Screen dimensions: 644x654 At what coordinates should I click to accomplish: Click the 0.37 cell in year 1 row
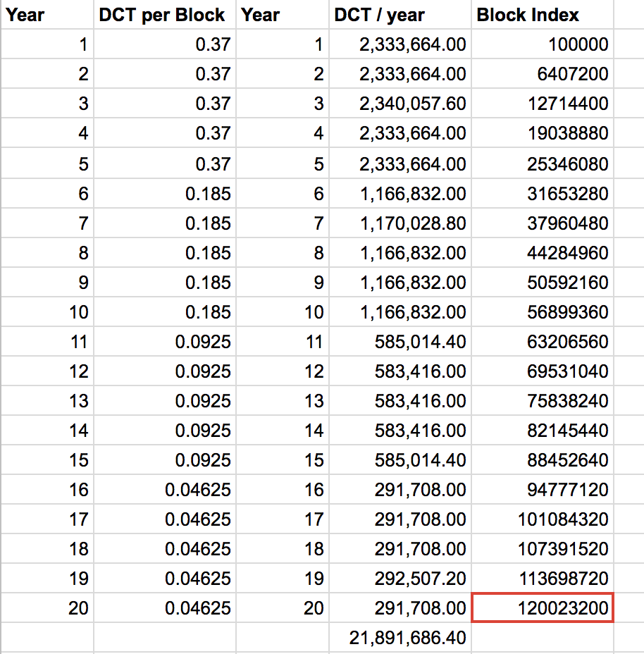165,44
